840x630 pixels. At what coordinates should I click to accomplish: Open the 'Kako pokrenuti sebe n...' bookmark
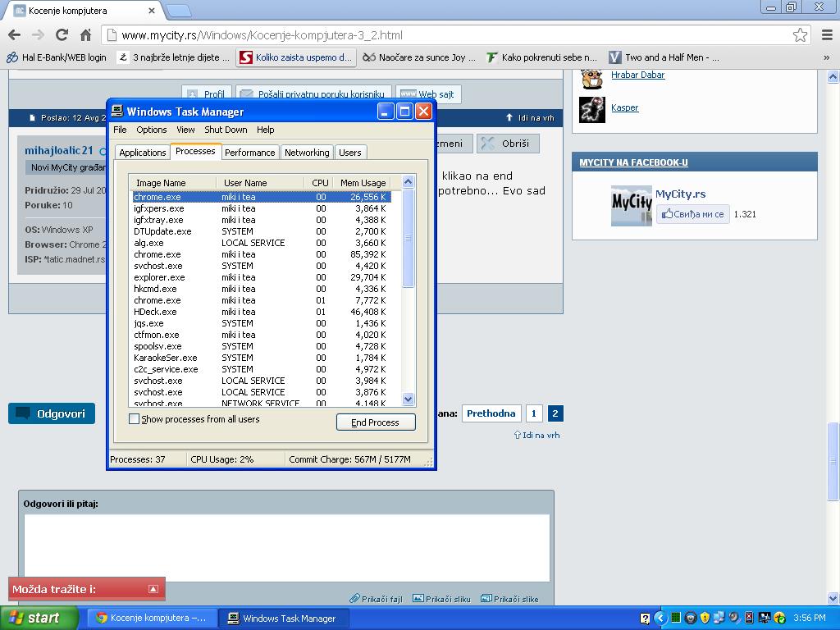click(x=541, y=57)
